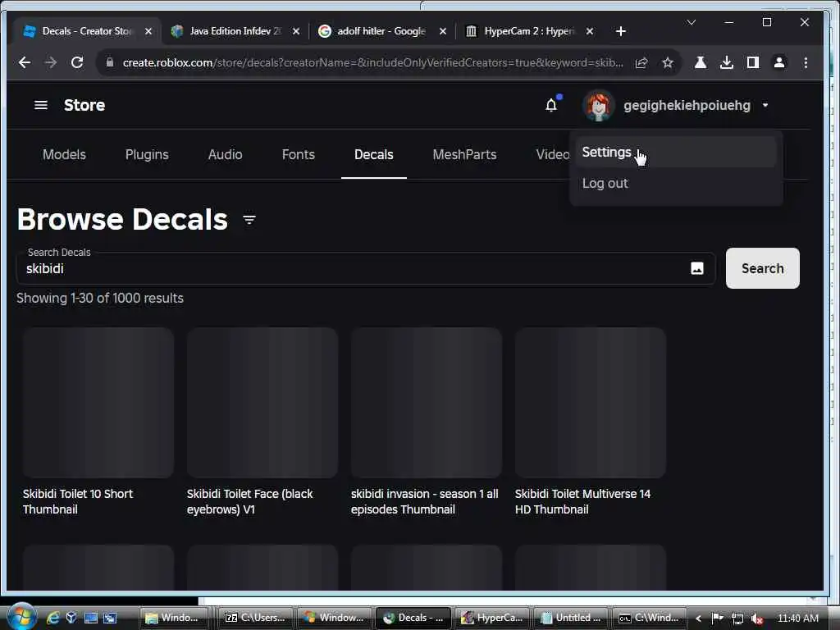This screenshot has width=840, height=630.
Task: Switch to the Audio tab
Action: coord(225,154)
